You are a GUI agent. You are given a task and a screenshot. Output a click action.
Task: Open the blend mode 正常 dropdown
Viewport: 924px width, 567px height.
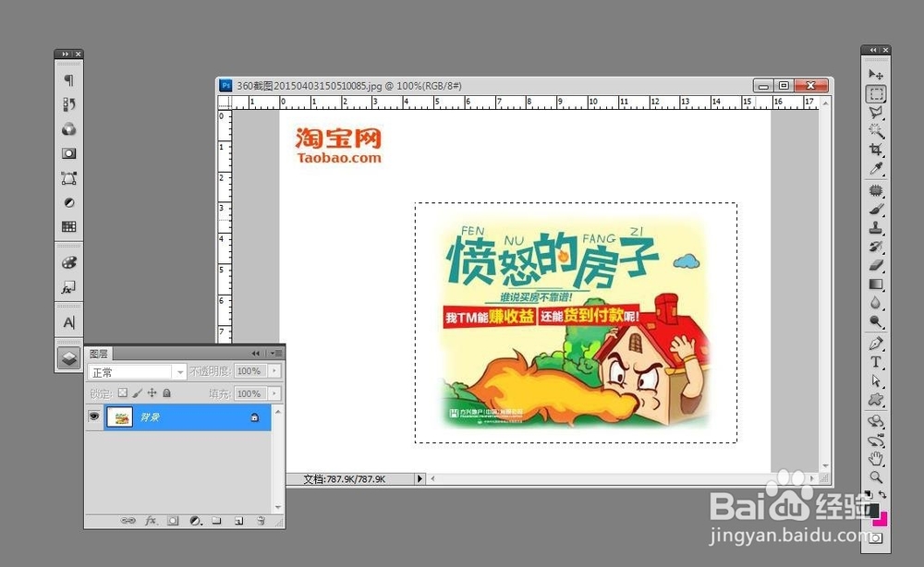point(137,372)
